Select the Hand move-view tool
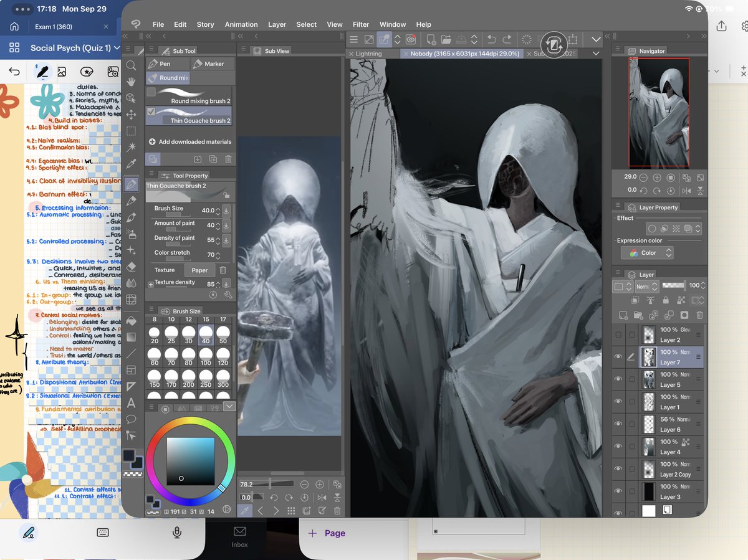Screen dimensions: 748x560 (131, 82)
